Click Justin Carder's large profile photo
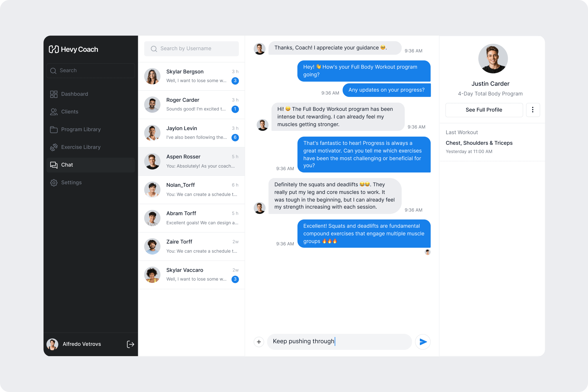 coord(493,58)
